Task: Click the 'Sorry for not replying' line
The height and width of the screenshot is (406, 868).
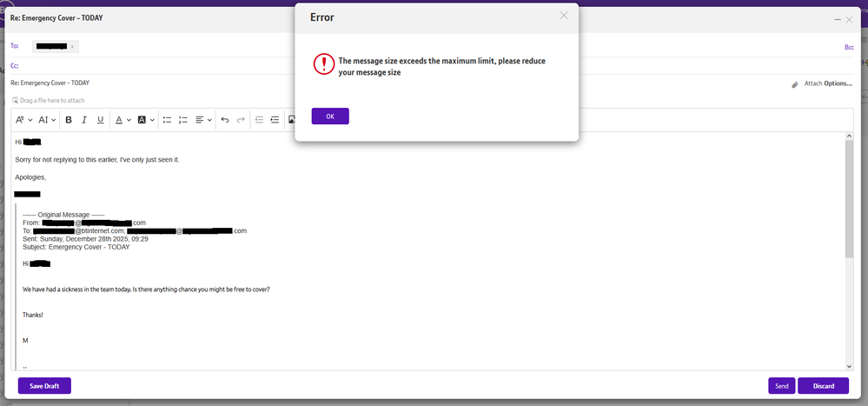Action: pyautogui.click(x=97, y=159)
